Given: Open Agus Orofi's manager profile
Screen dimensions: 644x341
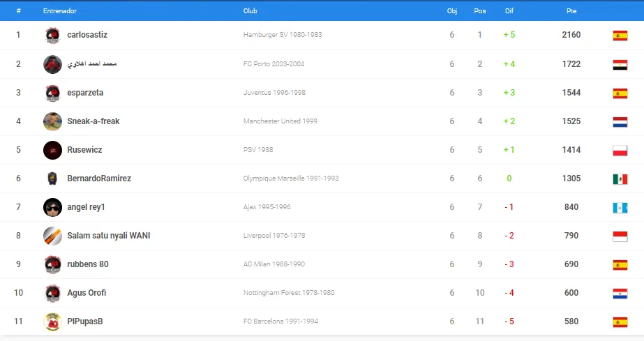Looking at the screenshot, I should pyautogui.click(x=87, y=293).
